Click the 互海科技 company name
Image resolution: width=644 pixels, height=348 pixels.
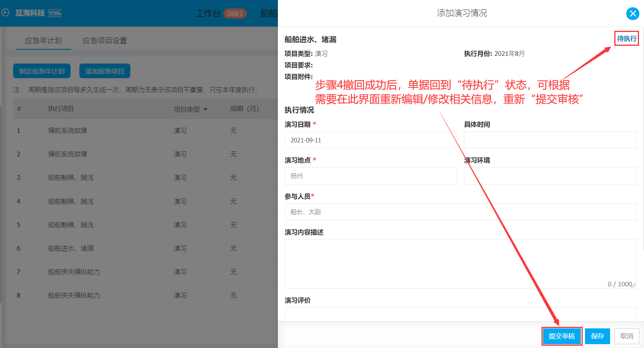coord(30,13)
